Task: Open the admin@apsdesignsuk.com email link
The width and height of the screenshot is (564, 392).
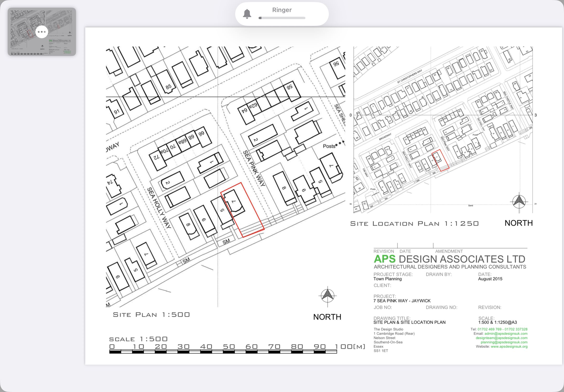Action: pyautogui.click(x=506, y=333)
